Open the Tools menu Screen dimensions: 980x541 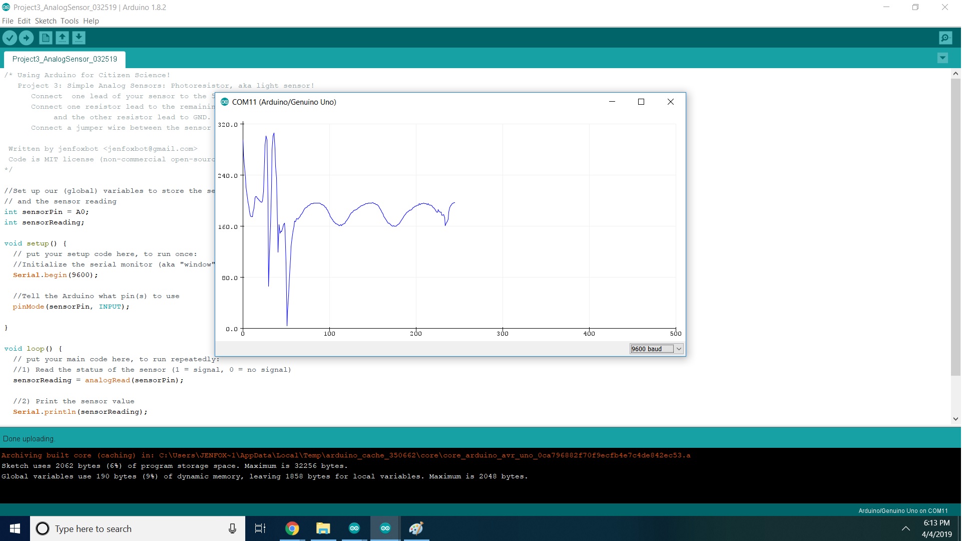pos(70,21)
